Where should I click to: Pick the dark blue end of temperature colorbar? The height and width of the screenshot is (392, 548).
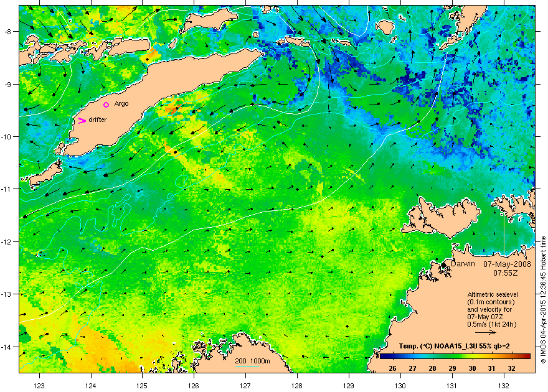click(383, 356)
